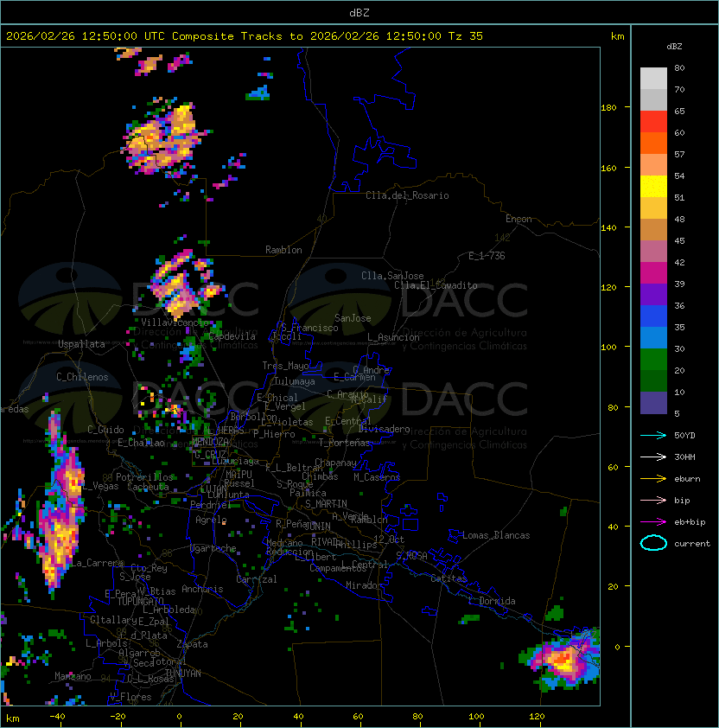Select the dark orange 60 dBZ color band
The image size is (719, 728).
(x=653, y=144)
